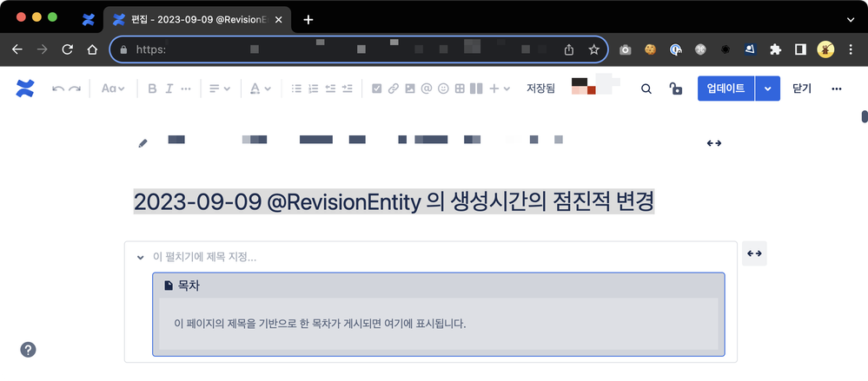Click the pencil icon beside the breadcrumbs
This screenshot has height=381, width=868.
click(142, 143)
